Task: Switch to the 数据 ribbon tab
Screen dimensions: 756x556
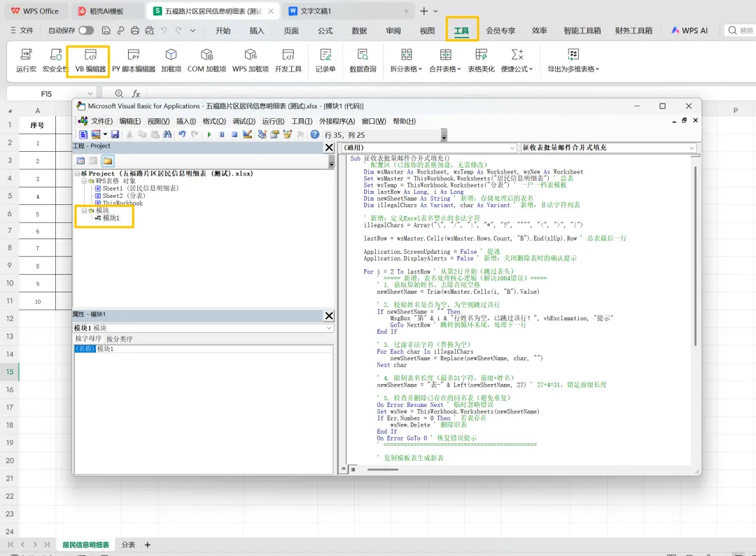Action: click(359, 31)
